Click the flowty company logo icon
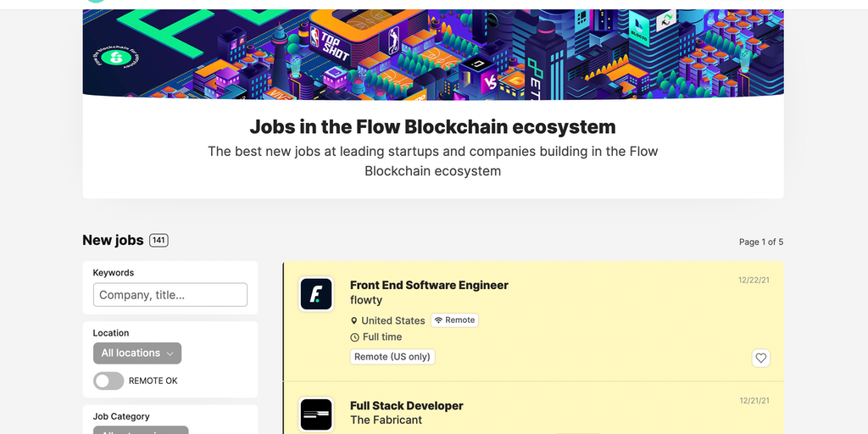 click(x=316, y=294)
